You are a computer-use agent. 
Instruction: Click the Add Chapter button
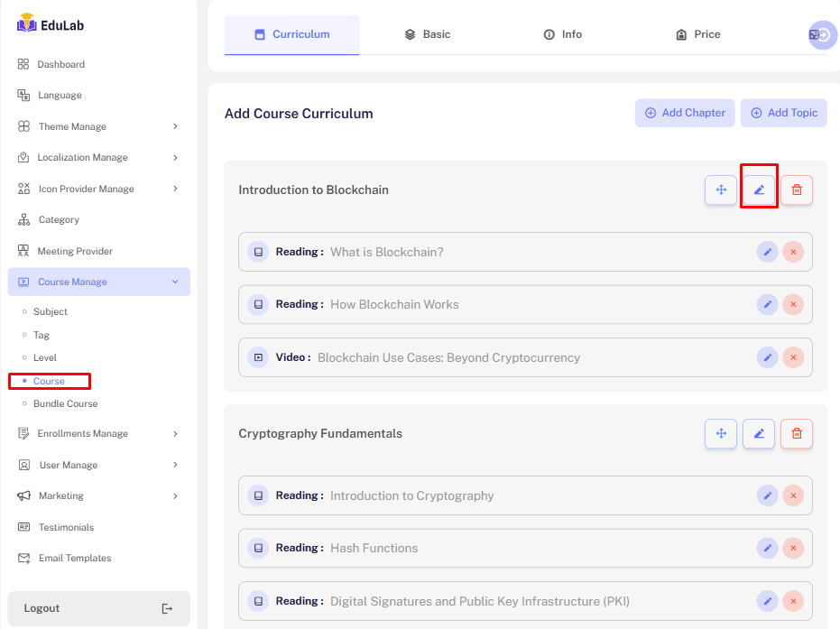pos(685,113)
